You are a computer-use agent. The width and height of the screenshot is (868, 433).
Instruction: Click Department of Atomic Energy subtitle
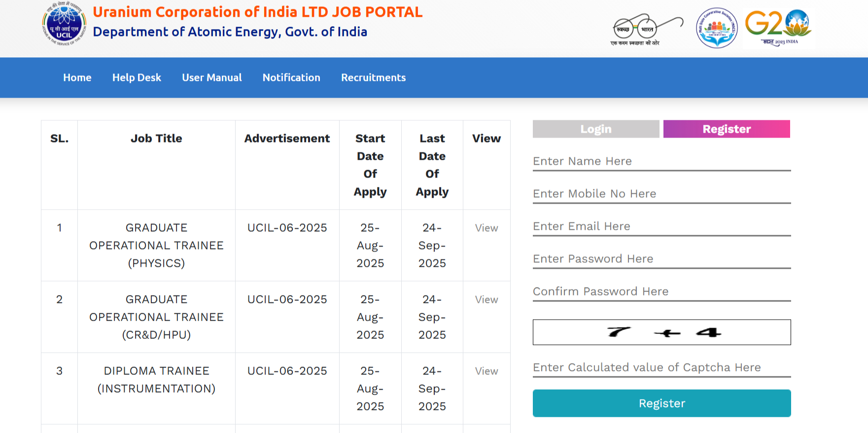point(230,32)
